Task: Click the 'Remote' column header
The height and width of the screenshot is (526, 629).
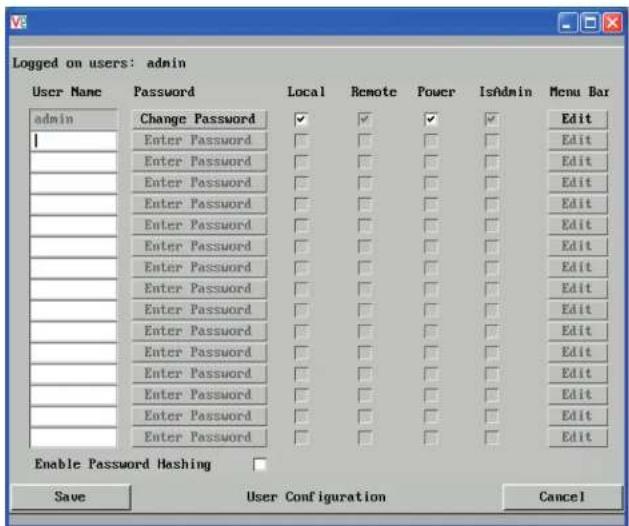Action: [x=374, y=92]
